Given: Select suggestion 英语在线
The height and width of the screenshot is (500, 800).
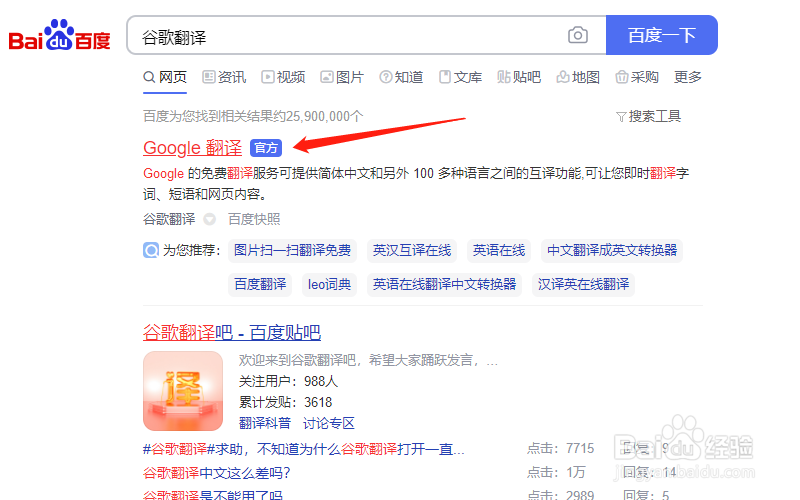Looking at the screenshot, I should point(499,251).
